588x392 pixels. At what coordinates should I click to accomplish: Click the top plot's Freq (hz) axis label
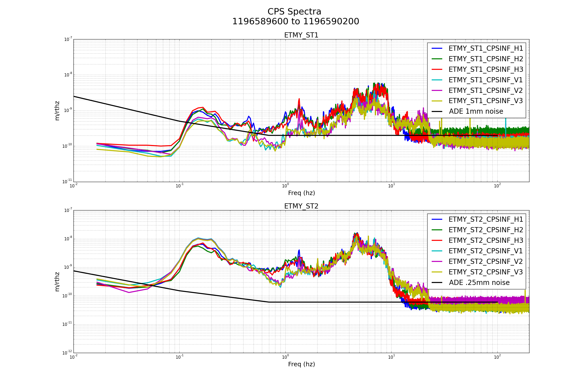[x=301, y=193]
